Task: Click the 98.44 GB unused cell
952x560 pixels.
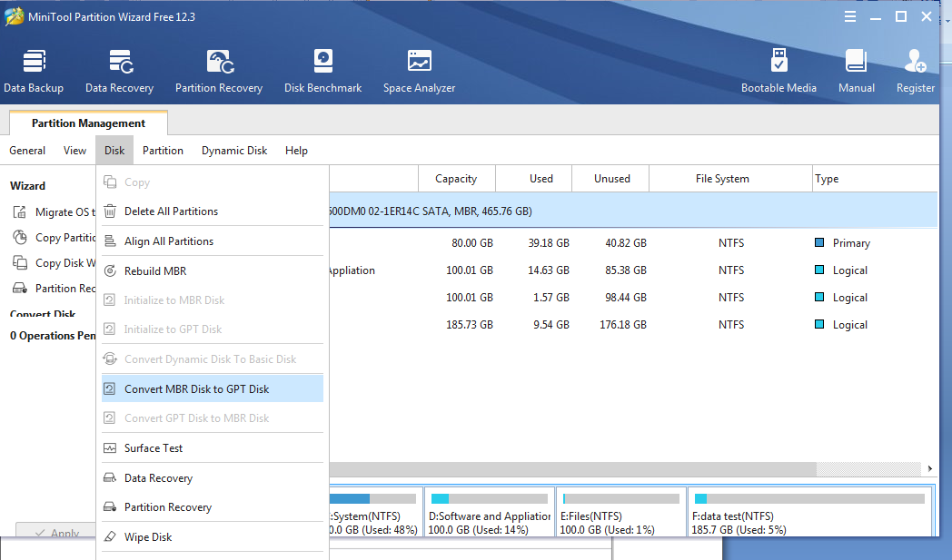Action: [x=625, y=298]
